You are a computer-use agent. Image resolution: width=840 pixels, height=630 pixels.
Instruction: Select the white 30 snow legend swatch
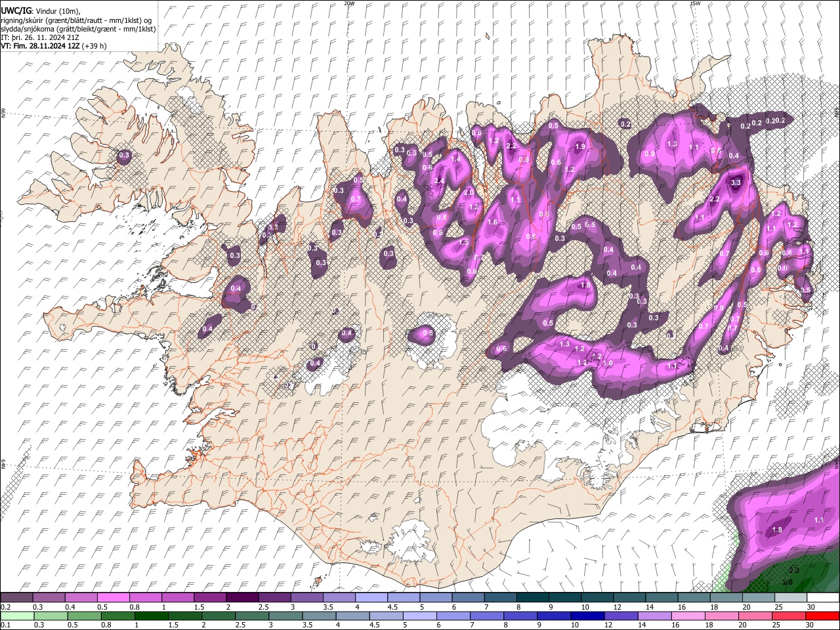[x=823, y=598]
